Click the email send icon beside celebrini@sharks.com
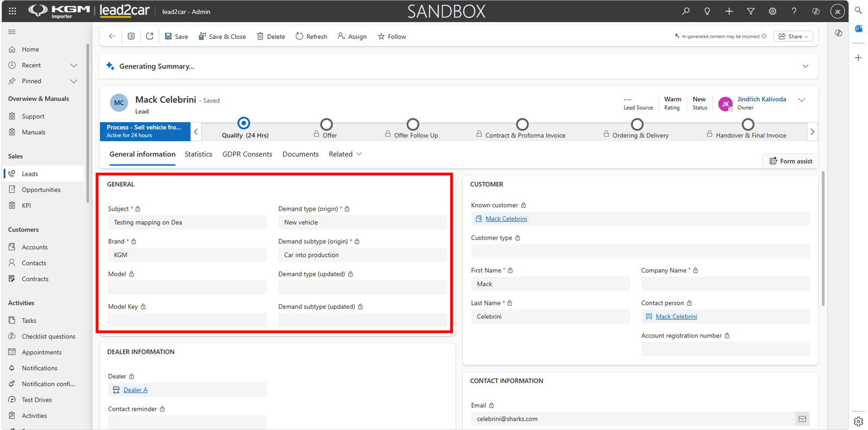The image size is (868, 430). tap(802, 419)
